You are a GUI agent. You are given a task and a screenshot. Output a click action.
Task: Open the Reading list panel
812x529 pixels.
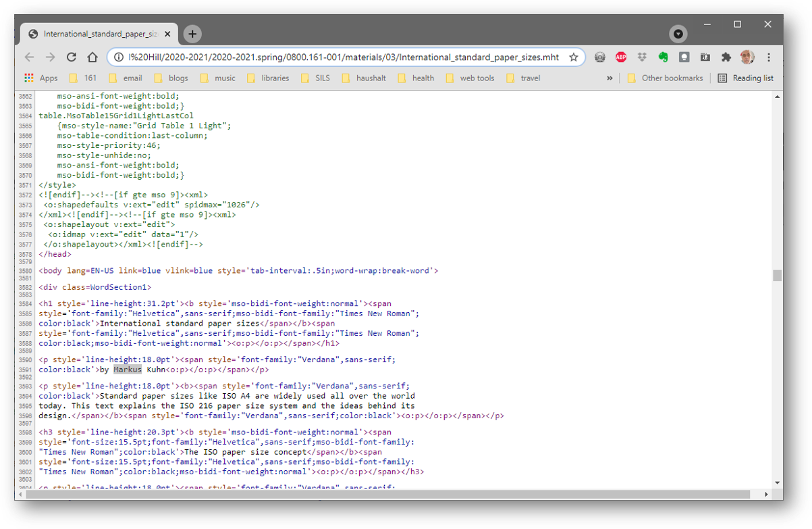pyautogui.click(x=746, y=78)
